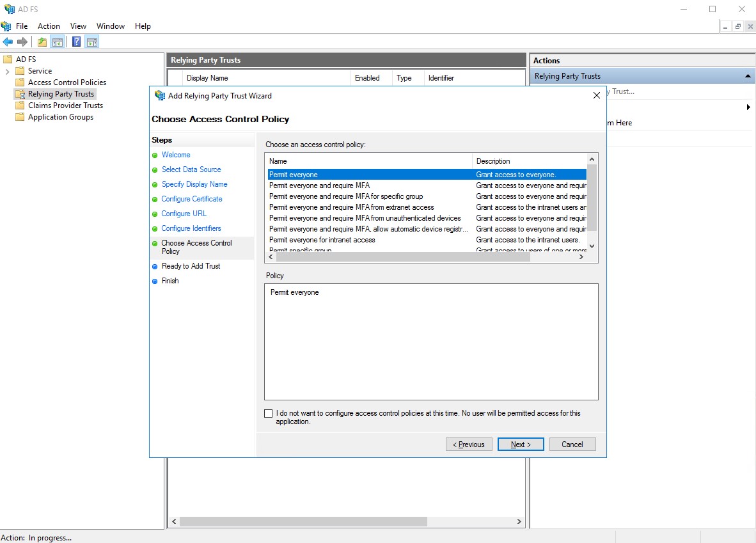The height and width of the screenshot is (543, 756).
Task: Expand the submenu arrow in the Actions pane
Action: [x=747, y=107]
